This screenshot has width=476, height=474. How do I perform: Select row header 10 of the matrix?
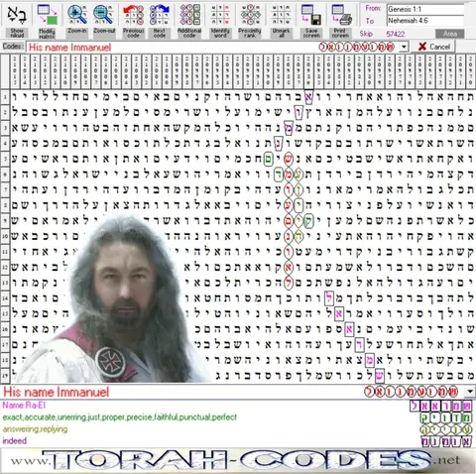click(5, 236)
